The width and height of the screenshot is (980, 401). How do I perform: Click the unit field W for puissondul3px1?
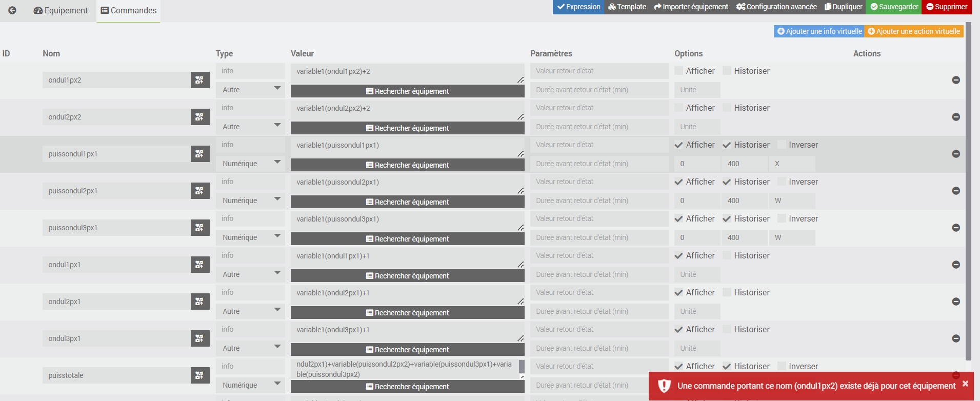click(792, 237)
